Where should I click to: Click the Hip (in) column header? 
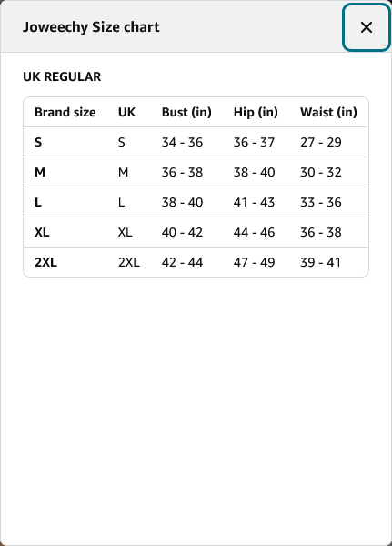click(256, 112)
